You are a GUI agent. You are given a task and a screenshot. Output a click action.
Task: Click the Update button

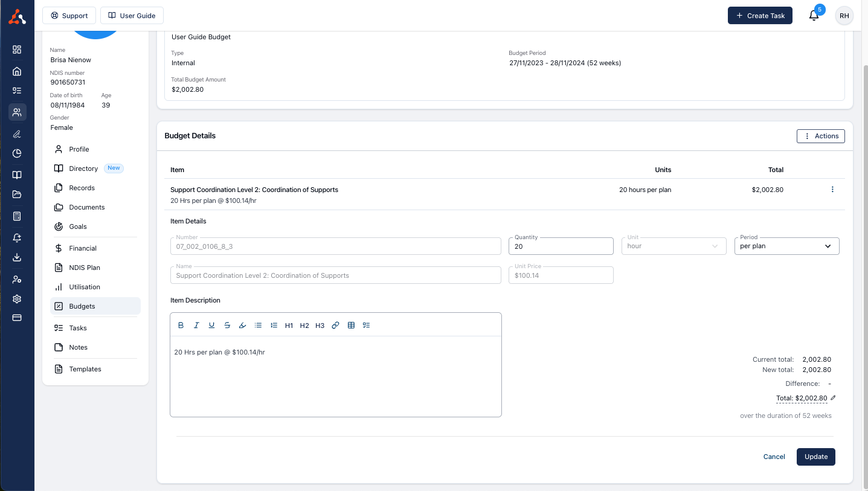point(815,457)
